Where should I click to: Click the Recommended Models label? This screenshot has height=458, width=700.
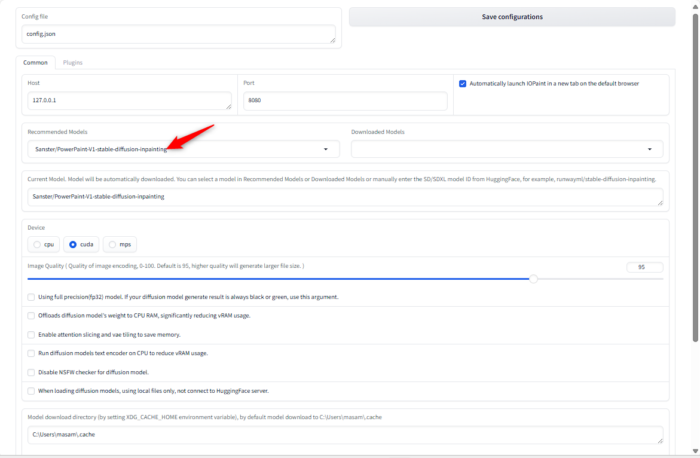coord(57,132)
